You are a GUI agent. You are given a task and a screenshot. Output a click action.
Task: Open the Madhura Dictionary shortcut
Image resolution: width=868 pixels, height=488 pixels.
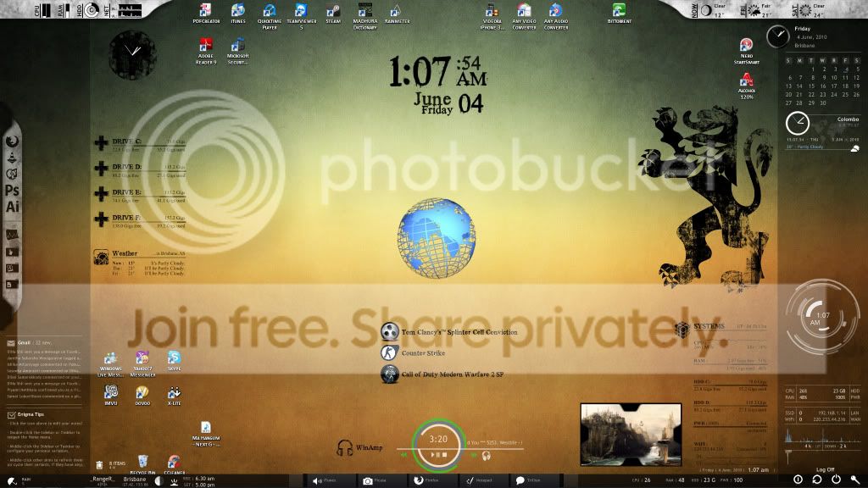click(x=365, y=15)
